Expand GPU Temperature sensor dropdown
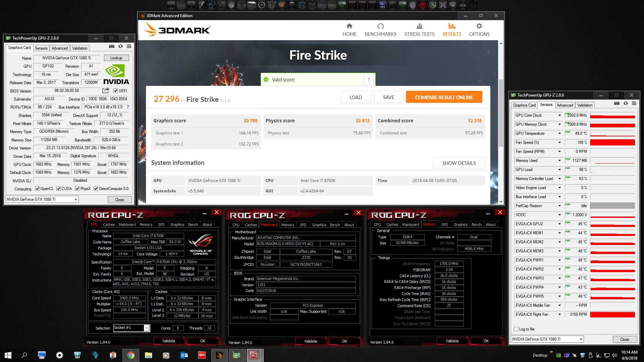The height and width of the screenshot is (362, 644). (x=559, y=133)
